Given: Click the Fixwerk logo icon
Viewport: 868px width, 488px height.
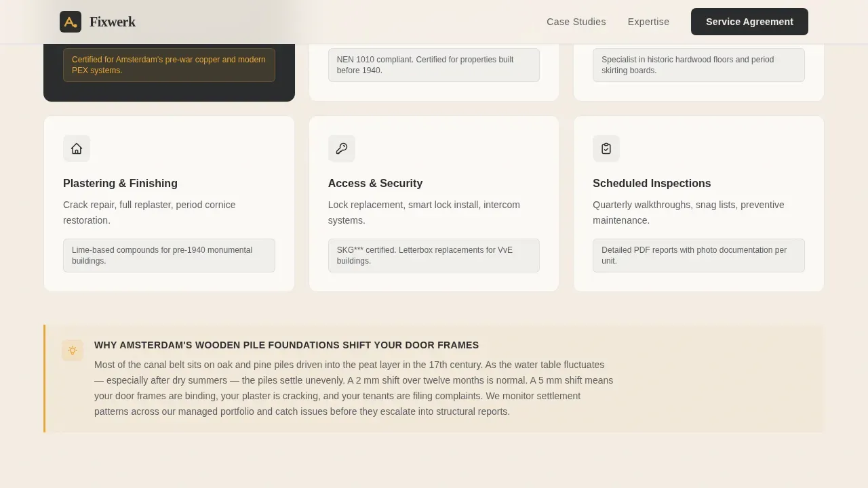Looking at the screenshot, I should [x=71, y=22].
